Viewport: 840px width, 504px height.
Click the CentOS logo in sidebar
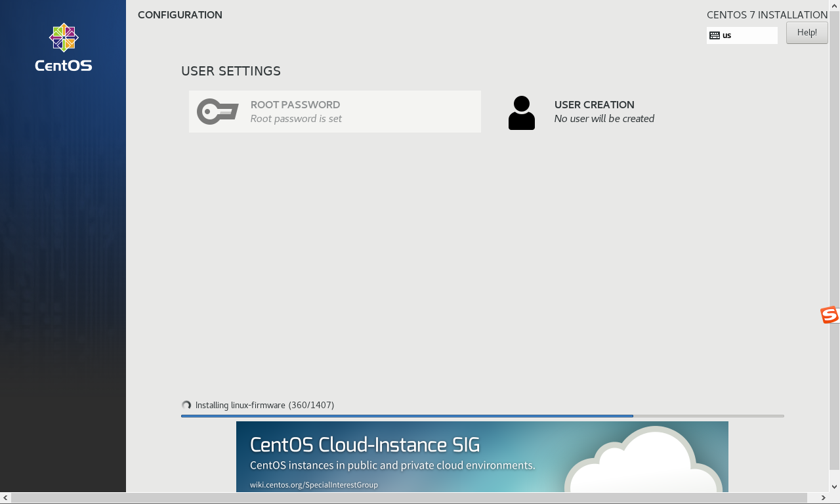[64, 48]
